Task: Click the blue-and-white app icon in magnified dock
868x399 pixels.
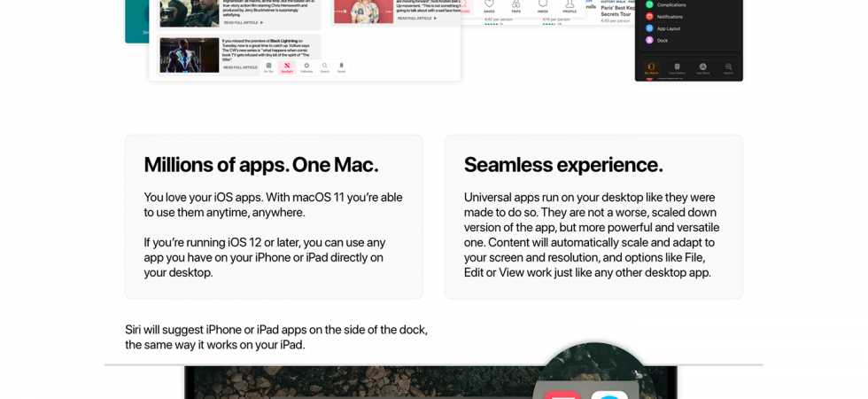Action: (x=609, y=395)
